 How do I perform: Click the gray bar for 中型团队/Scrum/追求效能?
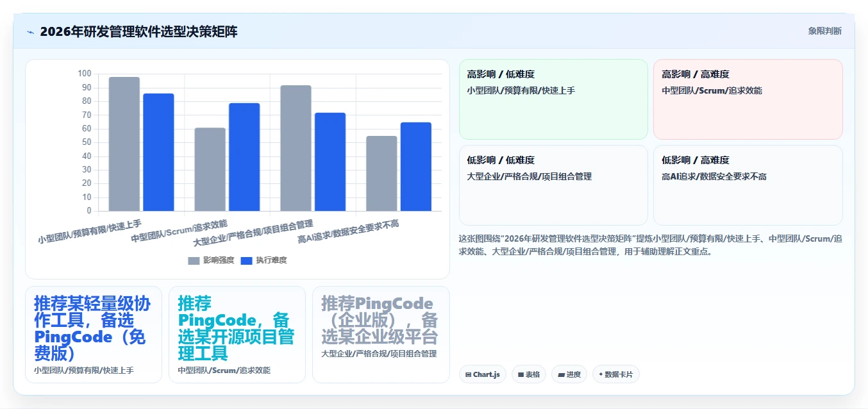[210, 169]
